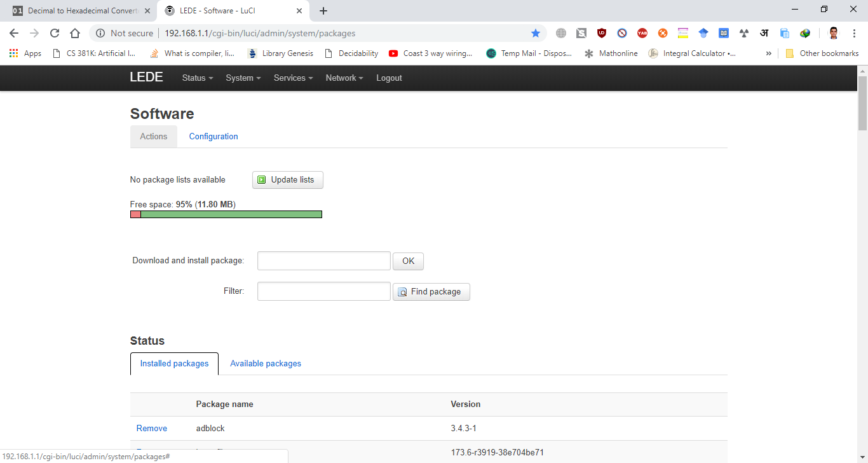Click the crossed-out S extension icon

point(581,33)
